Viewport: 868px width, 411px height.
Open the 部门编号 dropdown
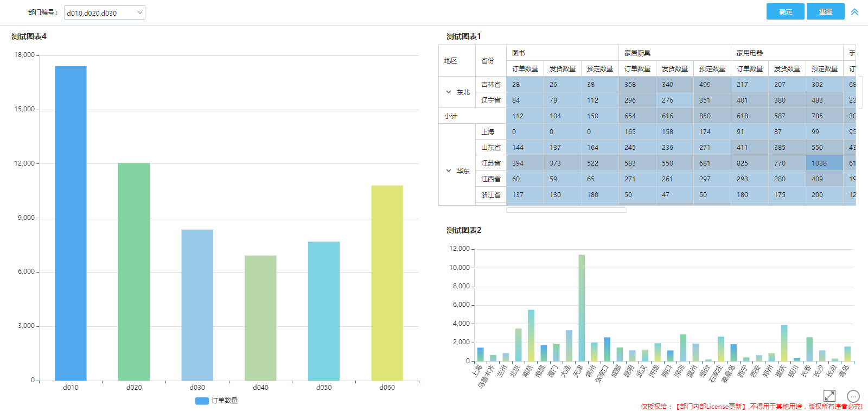(104, 13)
